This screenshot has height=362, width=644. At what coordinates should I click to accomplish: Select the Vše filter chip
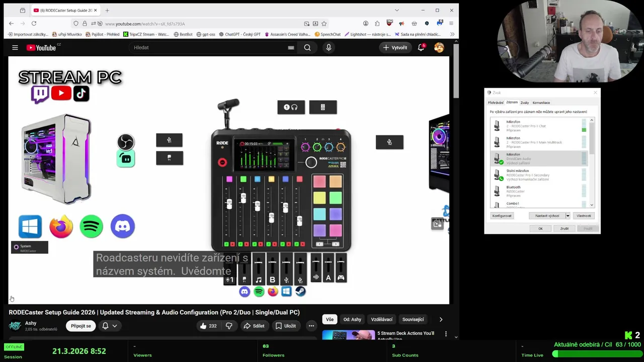(x=330, y=319)
